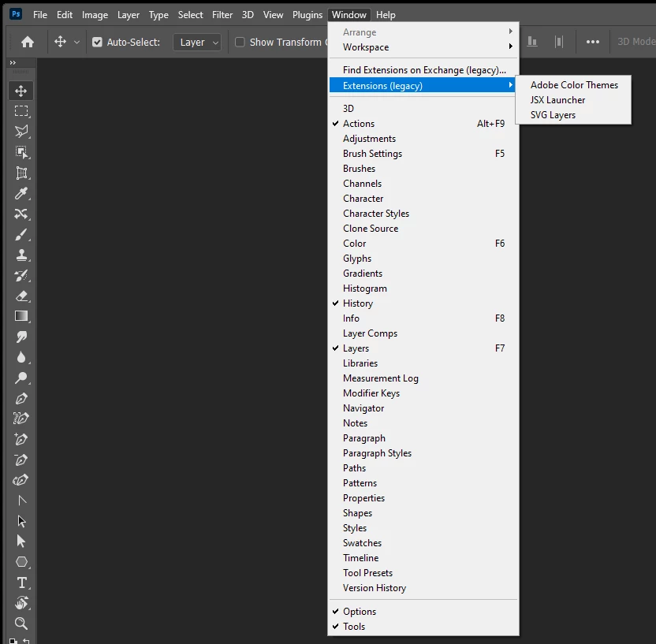Screen dimensions: 656x644
Task: Select the Move tool in toolbox
Action: point(21,91)
